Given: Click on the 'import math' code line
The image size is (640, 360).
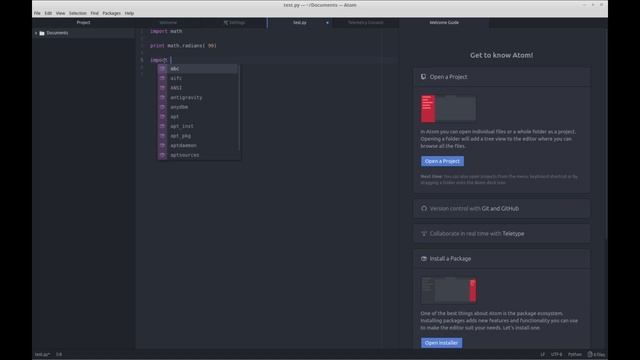Looking at the screenshot, I should tap(166, 31).
